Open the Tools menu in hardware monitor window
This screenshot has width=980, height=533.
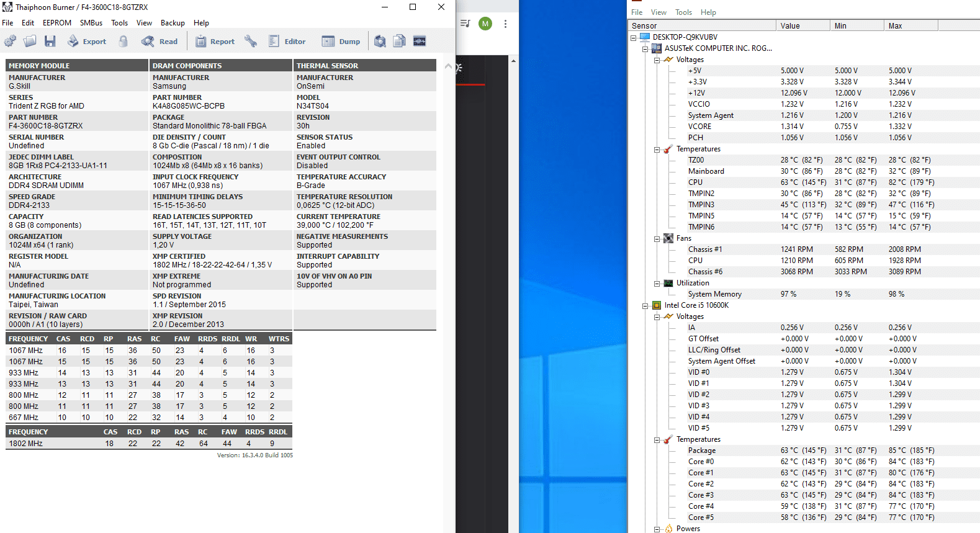click(x=683, y=12)
